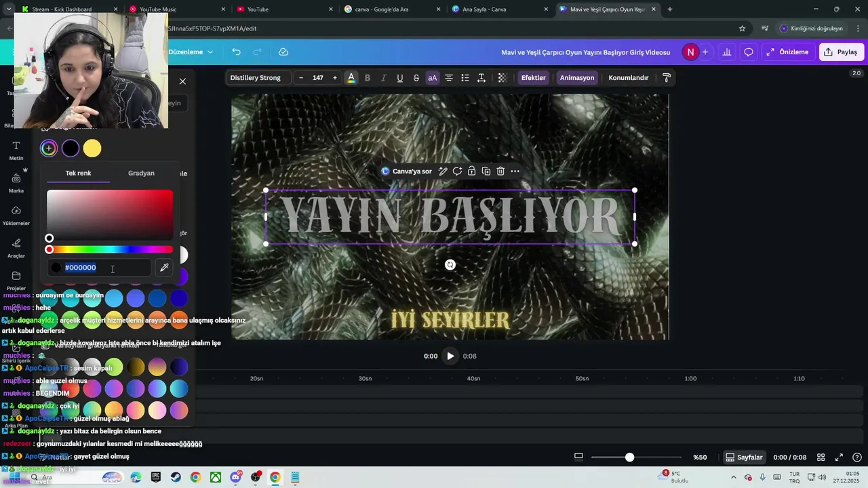
Task: Open grid view icon in bottom bar
Action: point(821,457)
